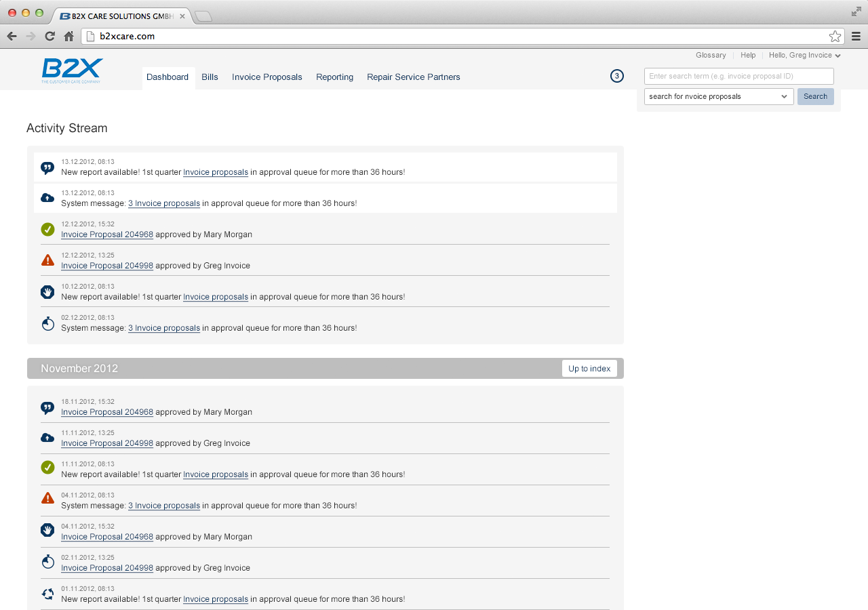Open Repair Service Partners menu item
The image size is (868, 610).
pyautogui.click(x=414, y=77)
